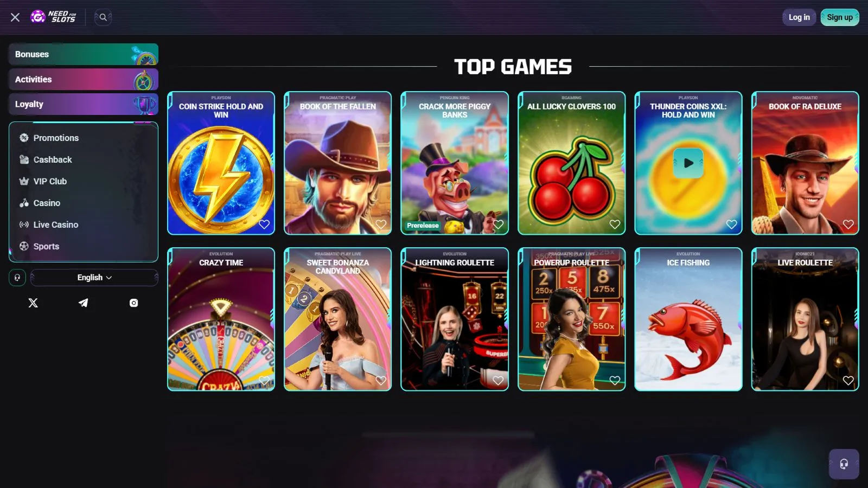Screen dimensions: 868x488
Task: Open the search magnifier icon
Action: coord(103,17)
